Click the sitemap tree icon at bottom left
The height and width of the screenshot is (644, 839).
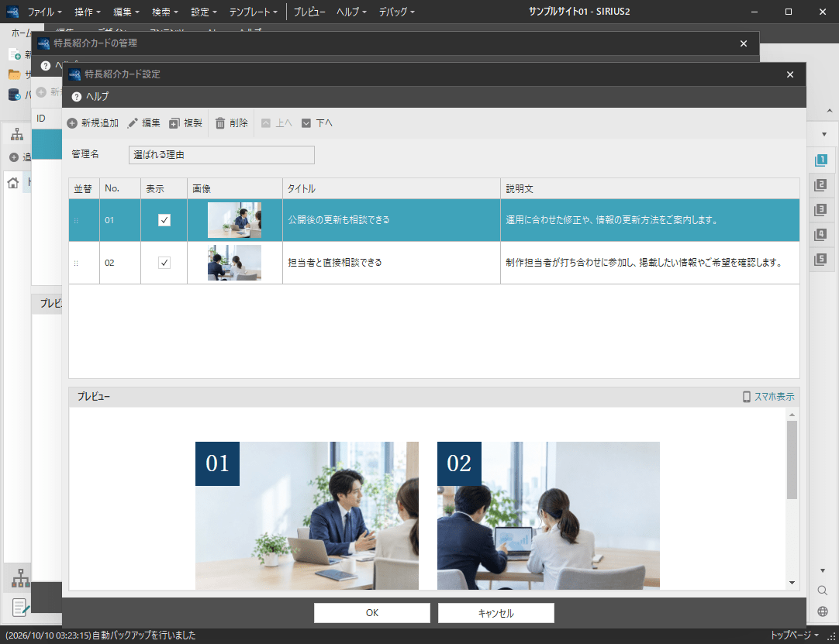click(20, 577)
